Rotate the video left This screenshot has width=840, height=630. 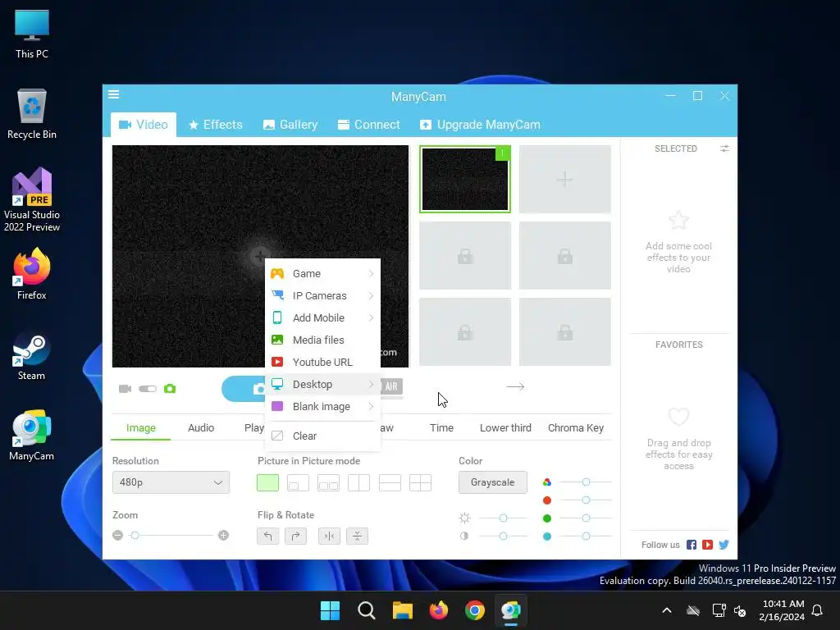pos(268,536)
